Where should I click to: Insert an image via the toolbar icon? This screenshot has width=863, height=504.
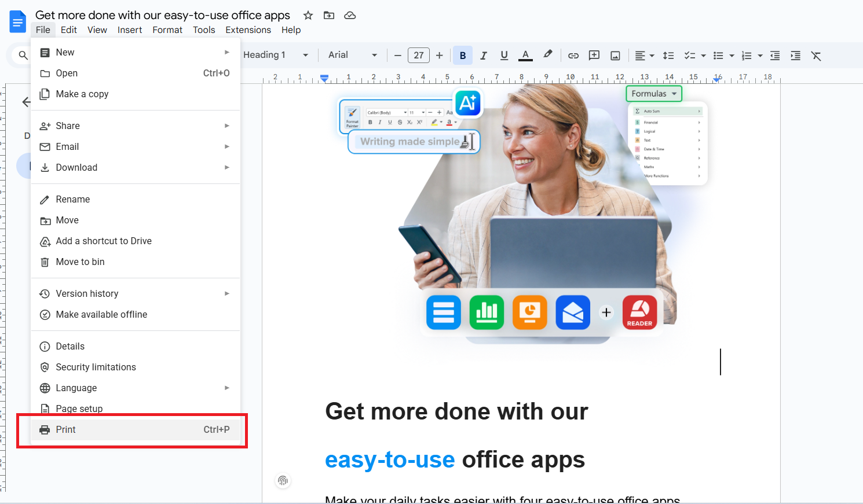615,55
